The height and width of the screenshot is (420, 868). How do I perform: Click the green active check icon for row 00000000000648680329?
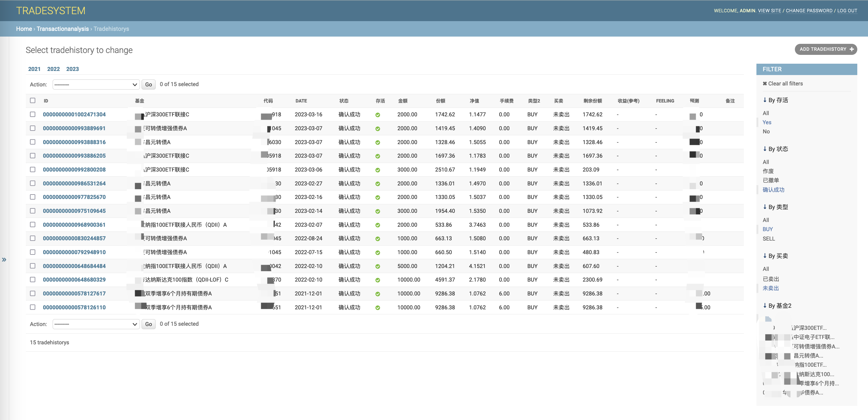(x=377, y=280)
